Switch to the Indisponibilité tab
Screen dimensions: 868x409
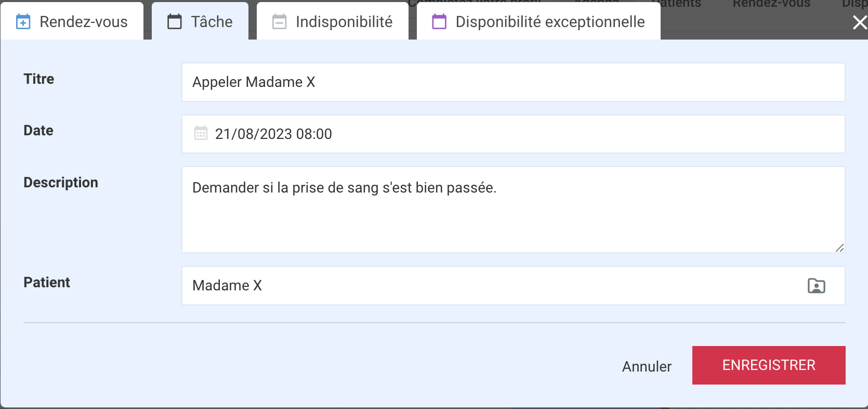pos(333,21)
